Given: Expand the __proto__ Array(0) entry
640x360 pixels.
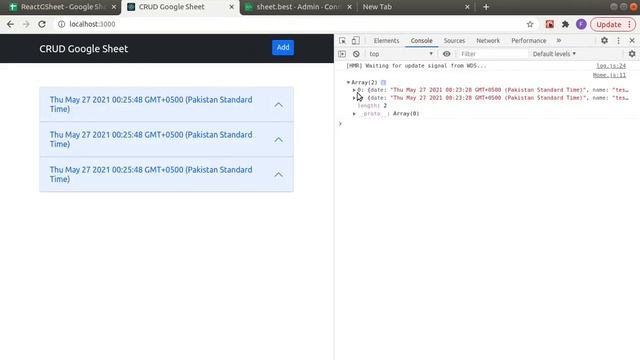Looking at the screenshot, I should (354, 114).
